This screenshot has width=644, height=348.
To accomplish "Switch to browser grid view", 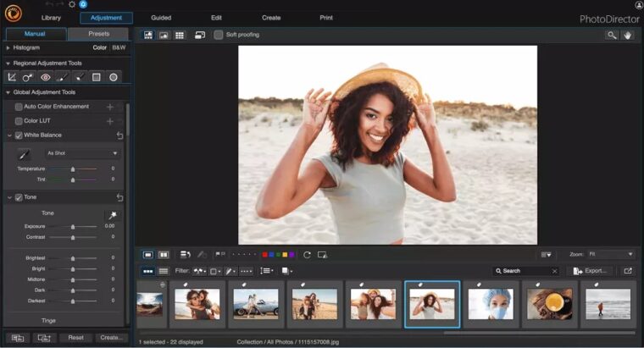I will [x=180, y=35].
